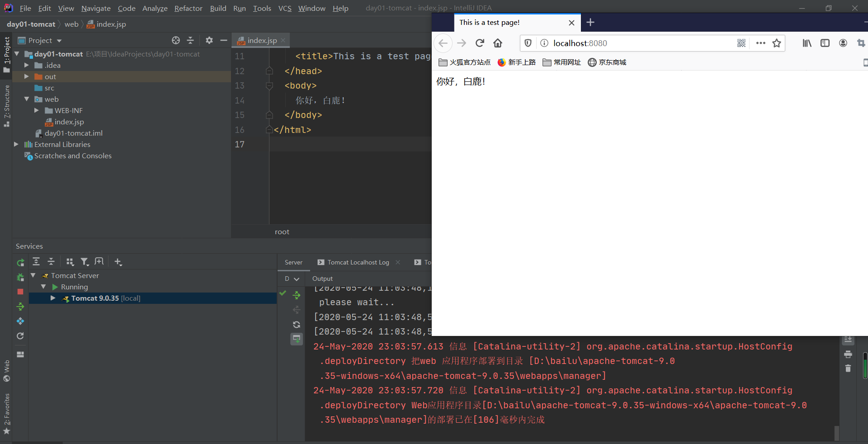This screenshot has width=868, height=444.
Task: Open Firefox Library icon
Action: [x=807, y=43]
